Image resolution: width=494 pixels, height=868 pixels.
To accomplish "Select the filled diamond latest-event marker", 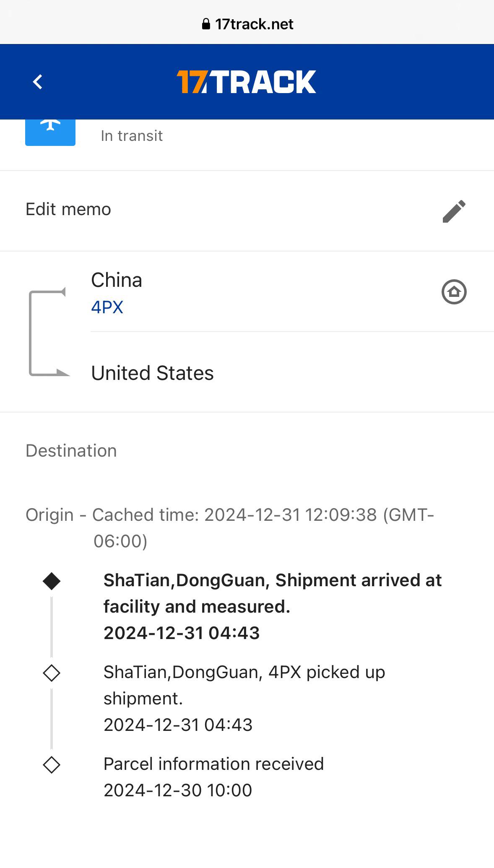I will pos(52,581).
